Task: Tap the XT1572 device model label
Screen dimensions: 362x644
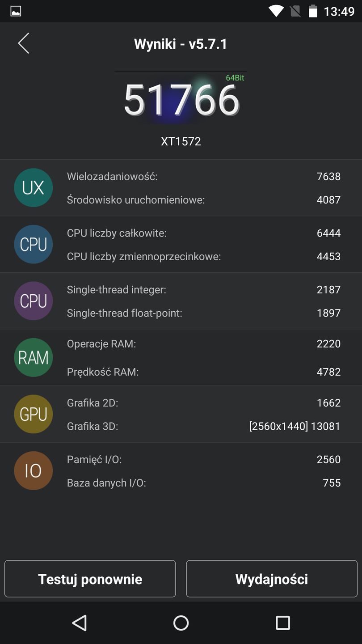Action: click(x=181, y=142)
